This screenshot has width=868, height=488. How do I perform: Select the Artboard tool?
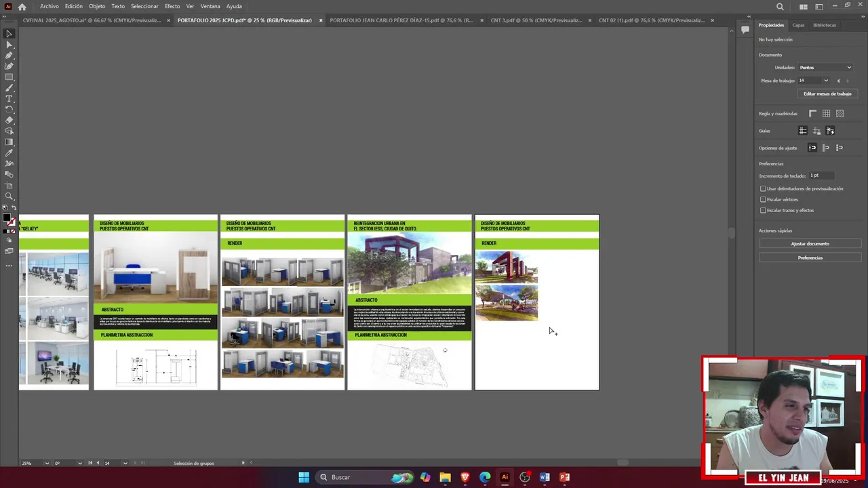[x=9, y=185]
